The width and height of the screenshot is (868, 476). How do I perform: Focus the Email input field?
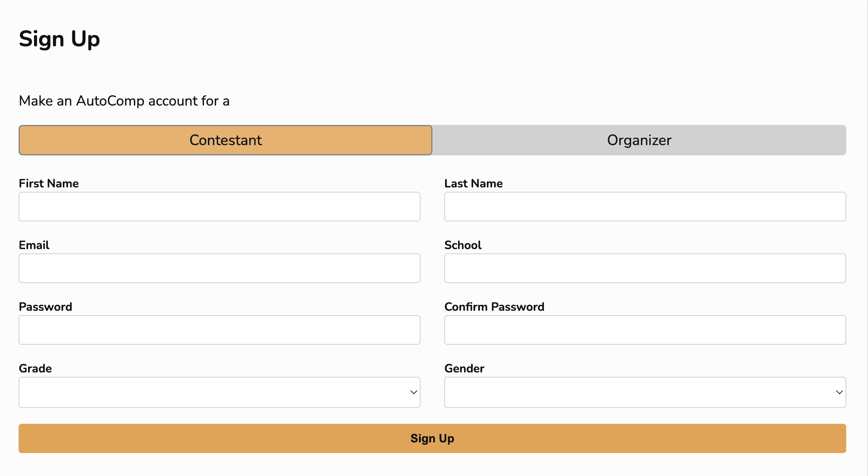pyautogui.click(x=219, y=268)
